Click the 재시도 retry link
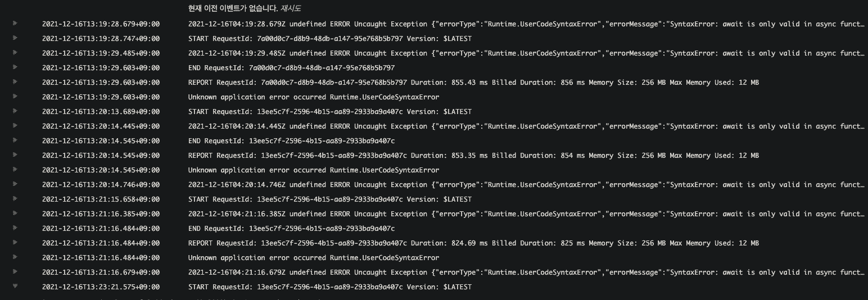This screenshot has width=868, height=300. click(291, 8)
